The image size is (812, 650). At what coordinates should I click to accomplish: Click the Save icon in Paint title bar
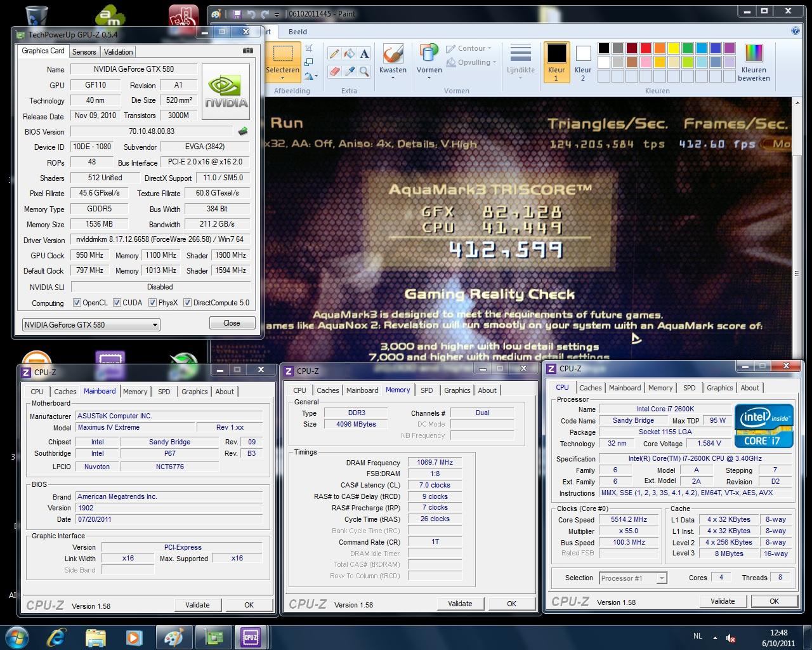(237, 14)
